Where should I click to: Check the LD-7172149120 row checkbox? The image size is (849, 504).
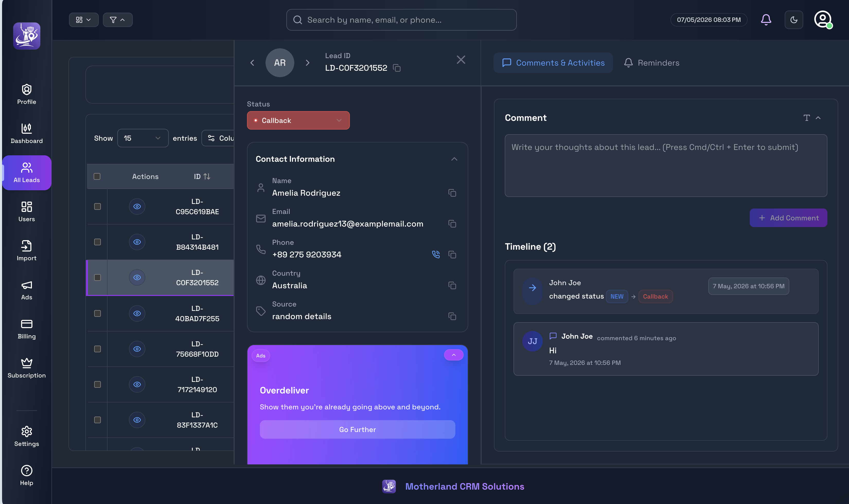coord(98,384)
